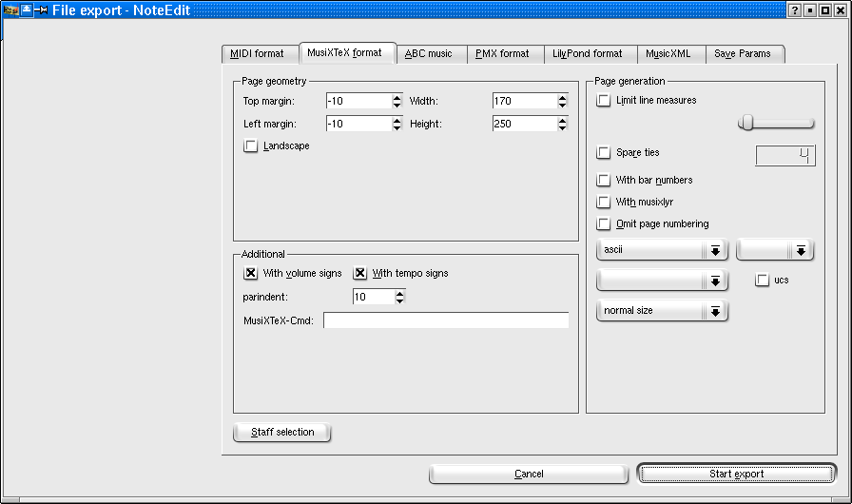The width and height of the screenshot is (852, 504).
Task: Decrease Left margin with down arrow
Action: [x=397, y=127]
